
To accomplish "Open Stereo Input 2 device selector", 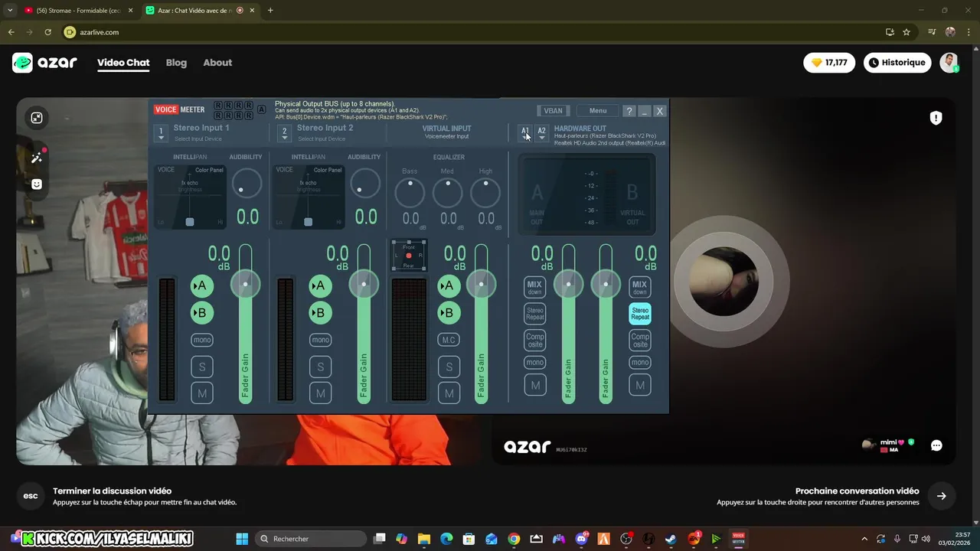I will point(284,133).
